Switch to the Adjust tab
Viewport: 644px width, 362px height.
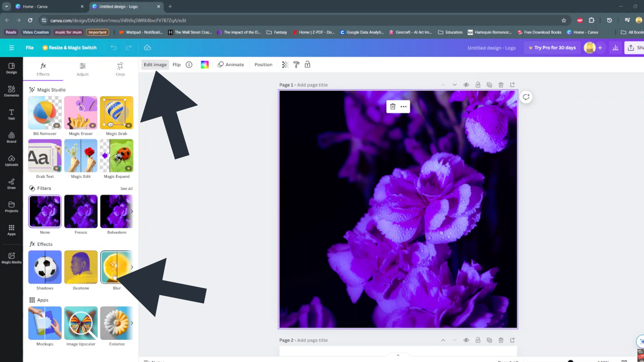tap(83, 69)
